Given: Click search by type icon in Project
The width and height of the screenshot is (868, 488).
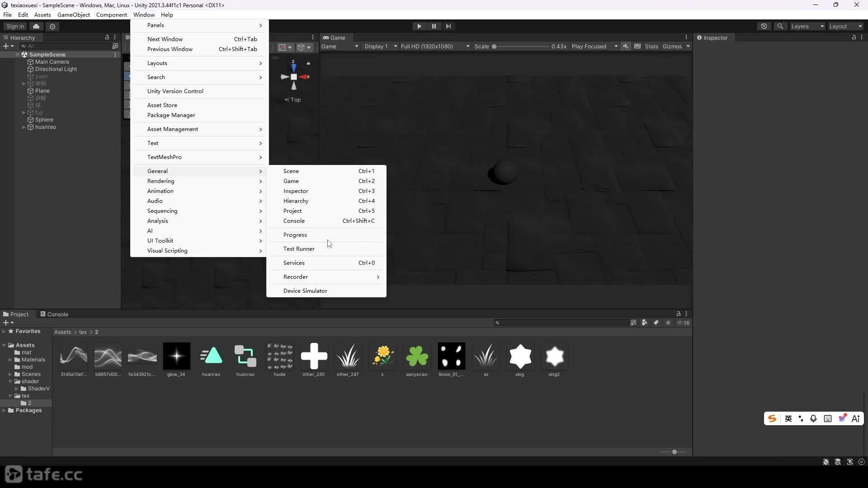Looking at the screenshot, I should (x=645, y=323).
